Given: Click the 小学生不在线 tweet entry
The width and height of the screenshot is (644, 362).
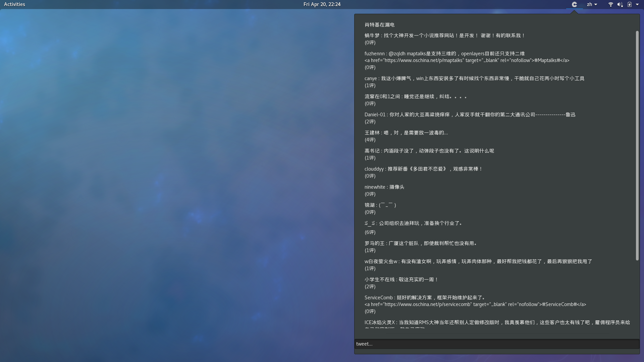Looking at the screenshot, I should tap(401, 280).
